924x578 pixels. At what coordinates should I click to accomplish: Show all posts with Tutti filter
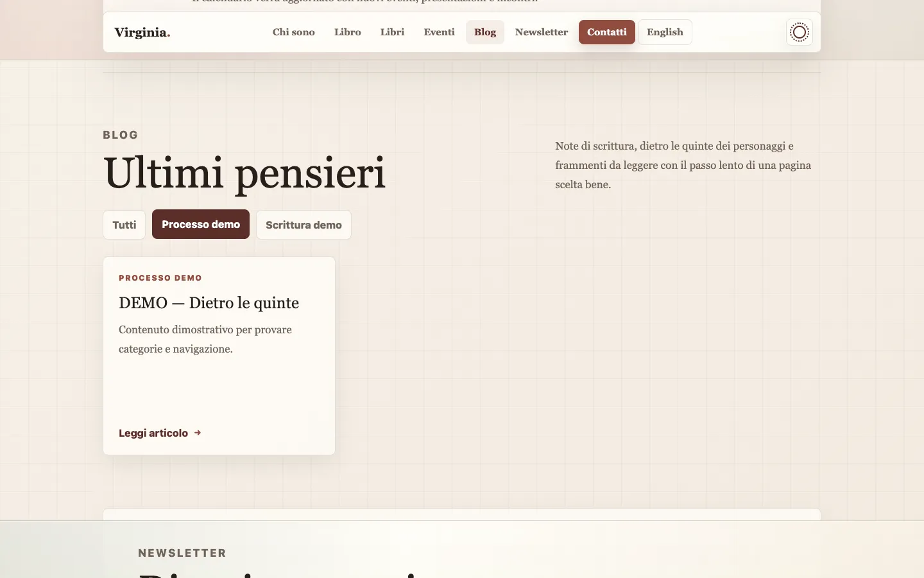124,225
